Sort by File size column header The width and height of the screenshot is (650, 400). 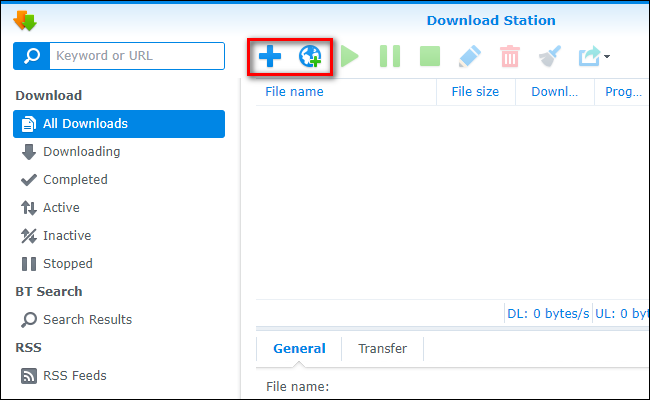coord(475,92)
